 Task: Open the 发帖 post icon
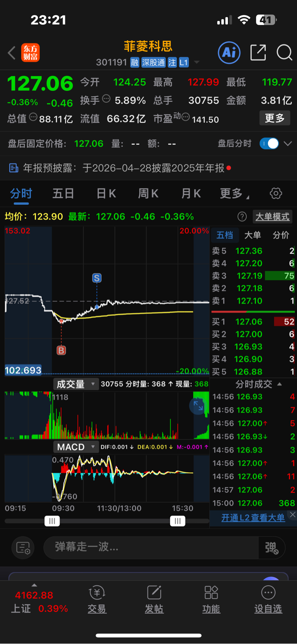(154, 599)
